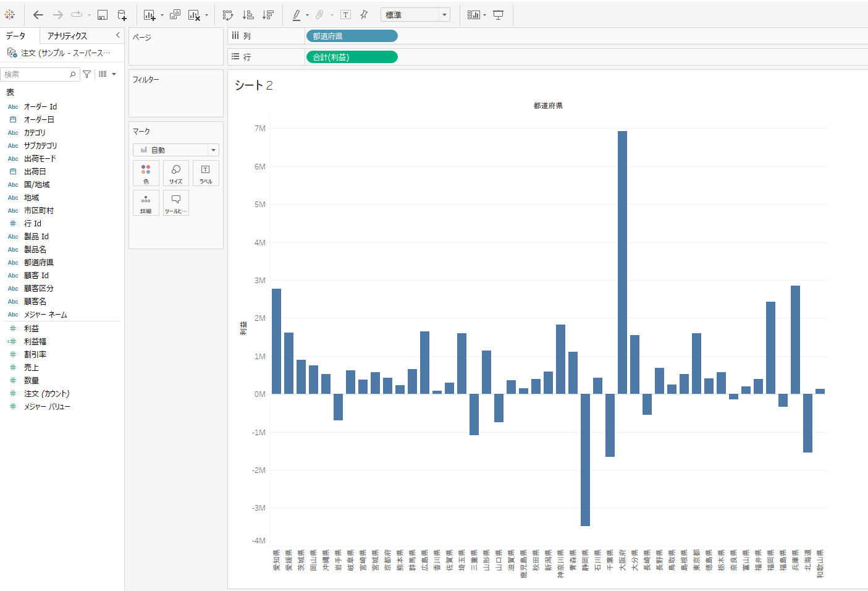Screen dimensions: 868x591
Task: Click the サイズ marks button
Action: click(x=176, y=174)
